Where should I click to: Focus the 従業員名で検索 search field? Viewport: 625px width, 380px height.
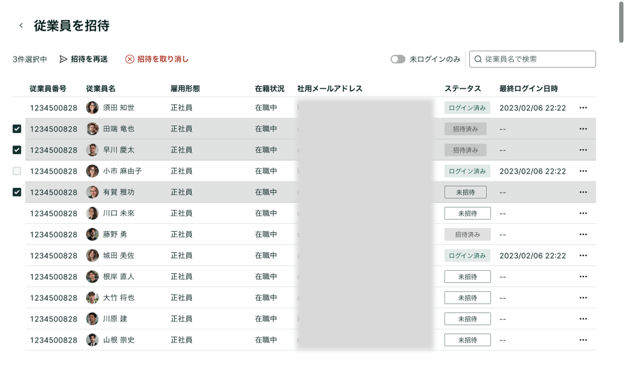click(532, 59)
